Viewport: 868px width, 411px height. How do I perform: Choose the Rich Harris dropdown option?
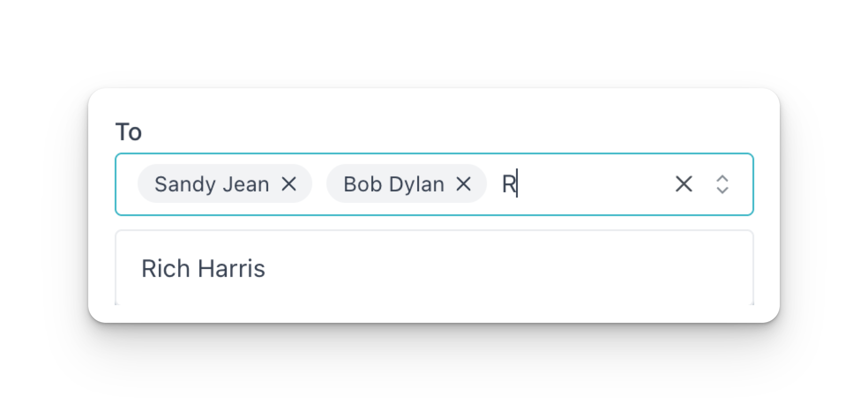click(203, 268)
